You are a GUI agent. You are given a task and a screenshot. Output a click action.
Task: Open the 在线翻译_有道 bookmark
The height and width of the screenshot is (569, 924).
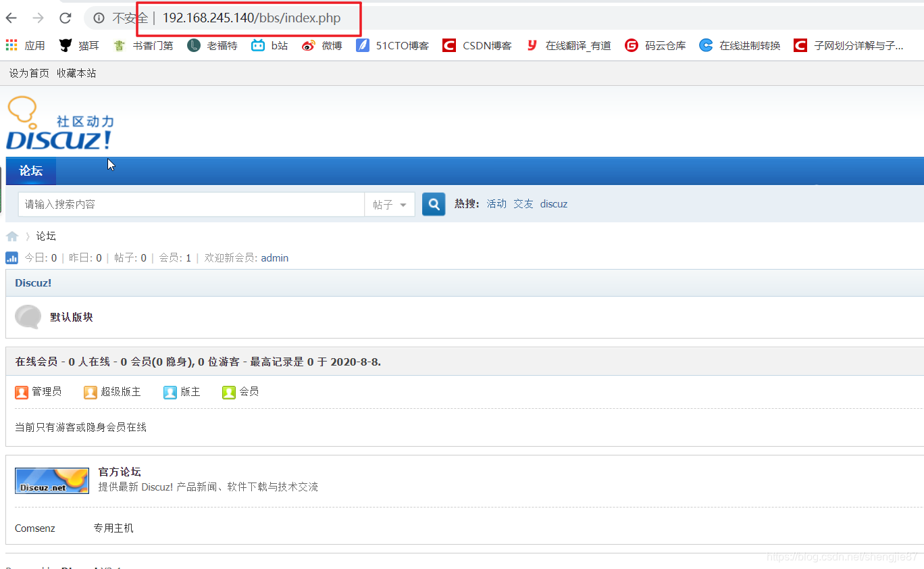568,45
